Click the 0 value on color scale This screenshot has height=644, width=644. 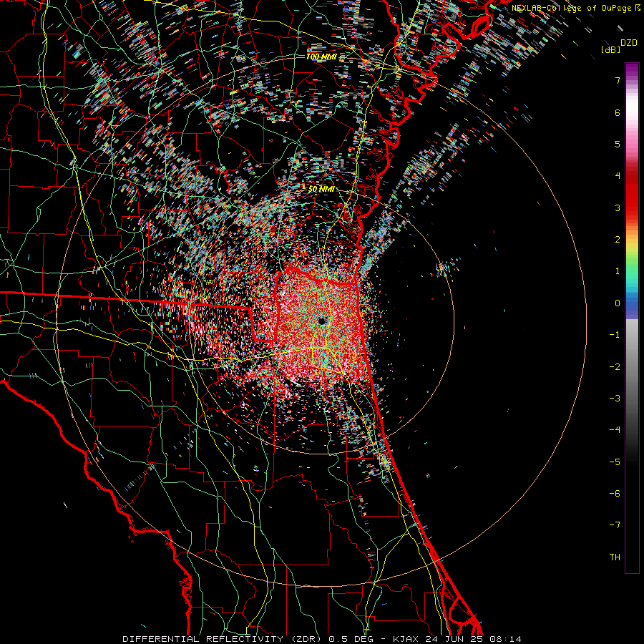point(618,303)
